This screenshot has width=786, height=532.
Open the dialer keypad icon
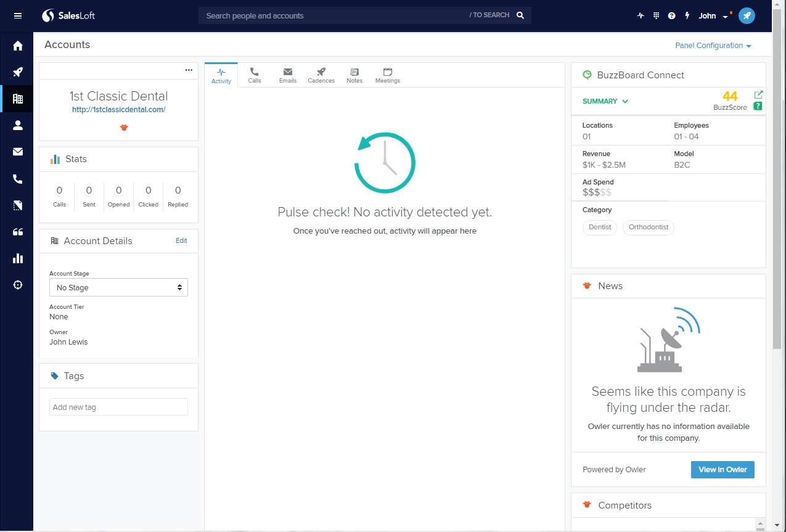pyautogui.click(x=657, y=16)
